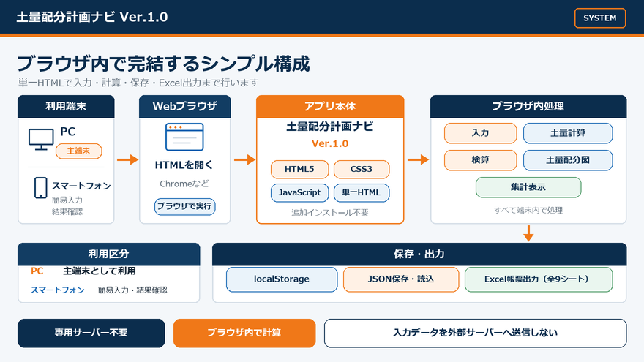
Task: Click Excel帳票出力（全9シート） box
Action: 539,279
